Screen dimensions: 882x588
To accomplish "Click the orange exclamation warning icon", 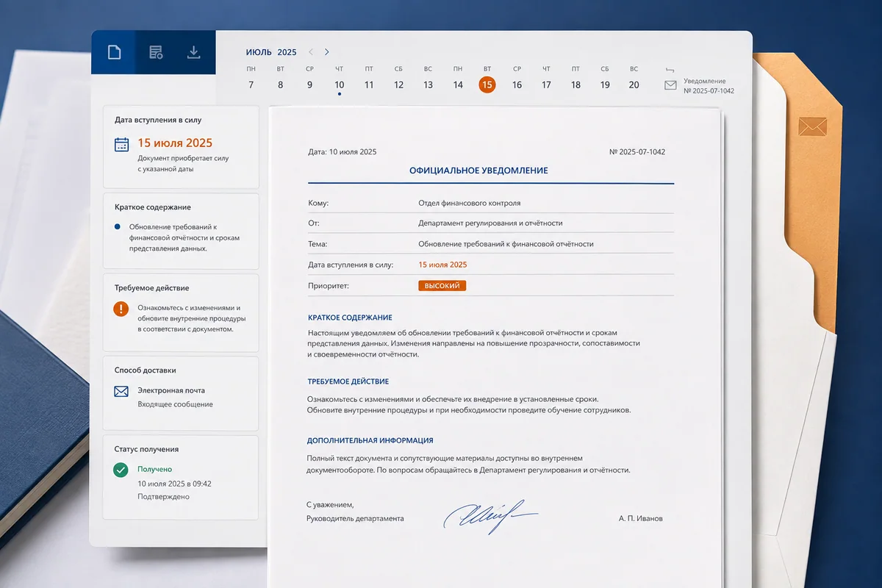I will coord(121,309).
